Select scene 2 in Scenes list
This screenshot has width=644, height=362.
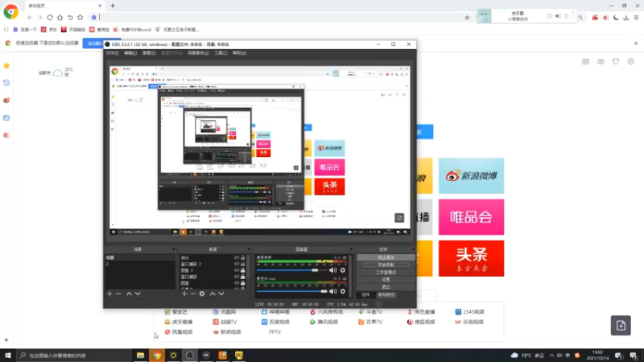coord(139,264)
